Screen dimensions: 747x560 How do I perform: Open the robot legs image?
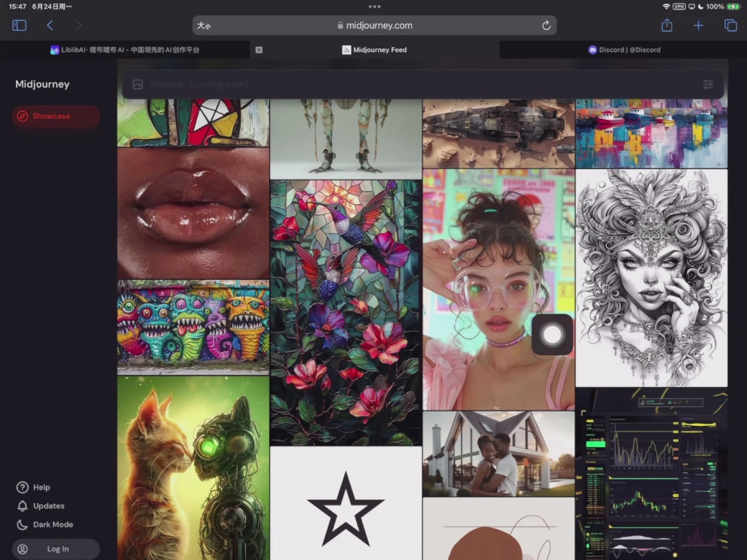click(x=346, y=139)
